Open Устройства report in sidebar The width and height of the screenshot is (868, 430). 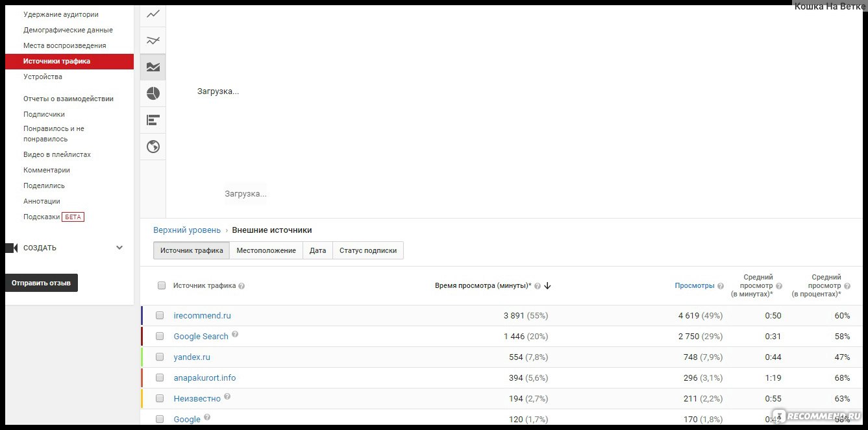point(43,77)
